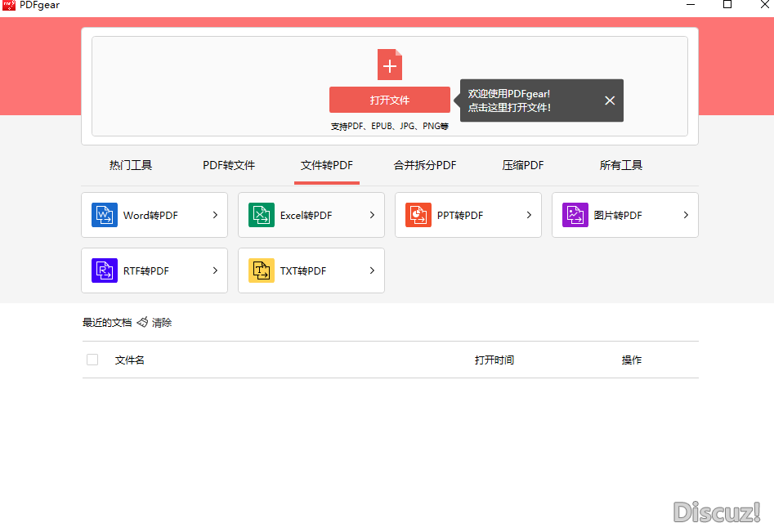The image size is (774, 532).
Task: Click the supported formats text 支持PDF、EPUB、JPG、PNG等
Action: point(390,126)
